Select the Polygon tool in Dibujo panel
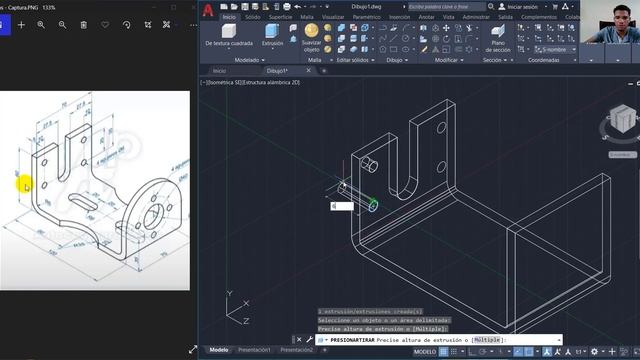Image resolution: width=640 pixels, height=360 pixels. pos(383,49)
